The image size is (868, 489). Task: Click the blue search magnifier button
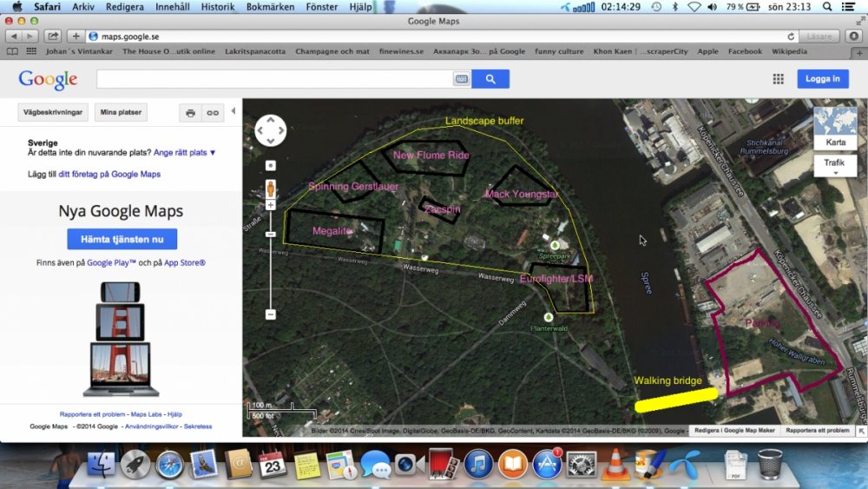[x=490, y=79]
